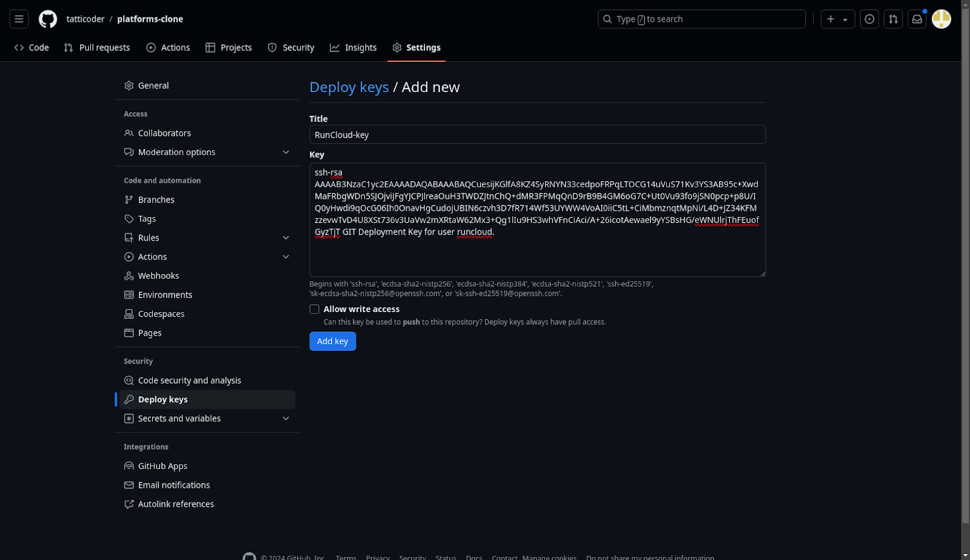
Task: Switch to the Insights tab
Action: (353, 47)
